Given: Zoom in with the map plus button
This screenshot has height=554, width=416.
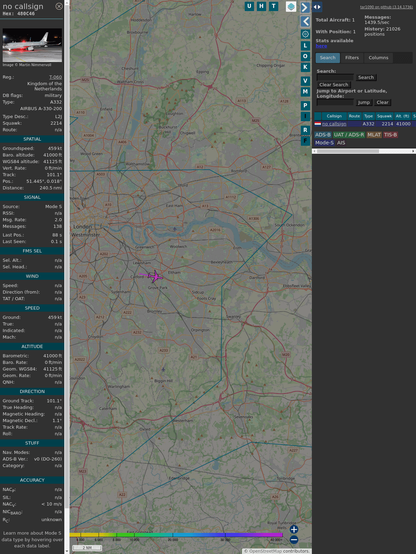Looking at the screenshot, I should (294, 529).
